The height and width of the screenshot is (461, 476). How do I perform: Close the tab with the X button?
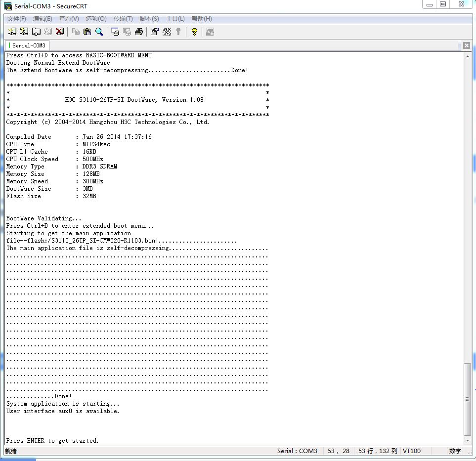(467, 45)
